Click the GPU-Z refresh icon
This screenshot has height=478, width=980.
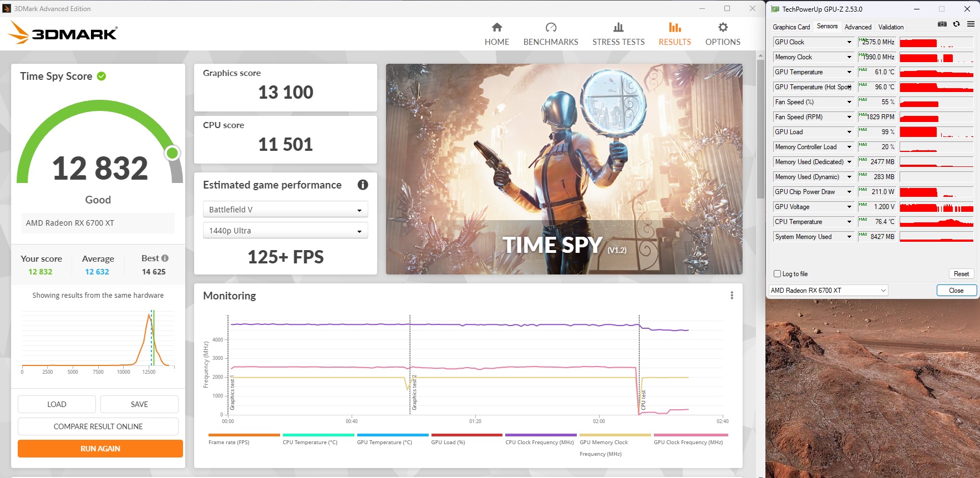[x=956, y=24]
